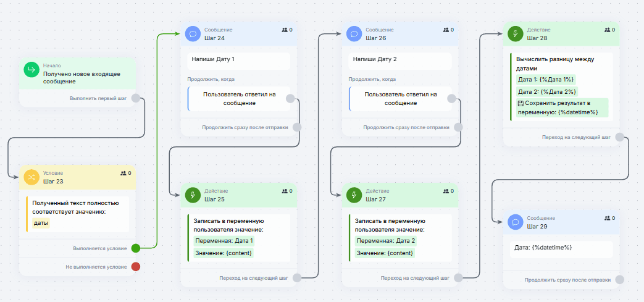Image resolution: width=644 pixels, height=302 pixels.
Task: Click the users counter icon on Шаг 24
Action: click(285, 30)
